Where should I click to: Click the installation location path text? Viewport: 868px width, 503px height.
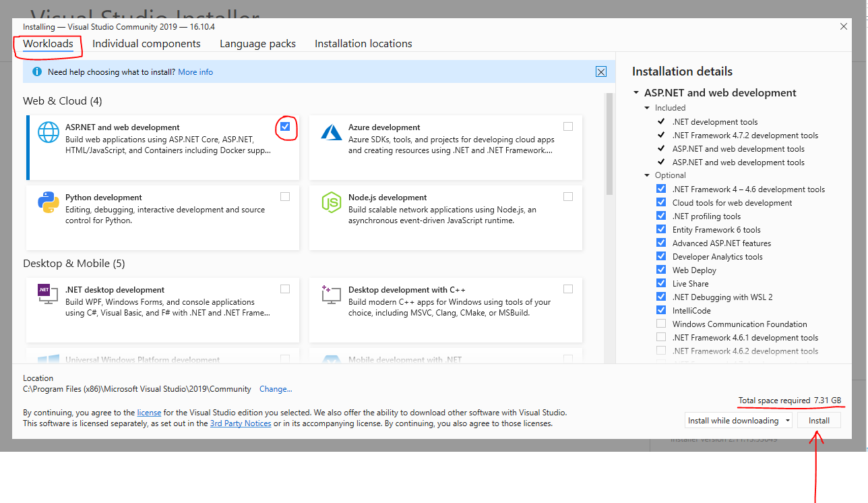pyautogui.click(x=137, y=389)
